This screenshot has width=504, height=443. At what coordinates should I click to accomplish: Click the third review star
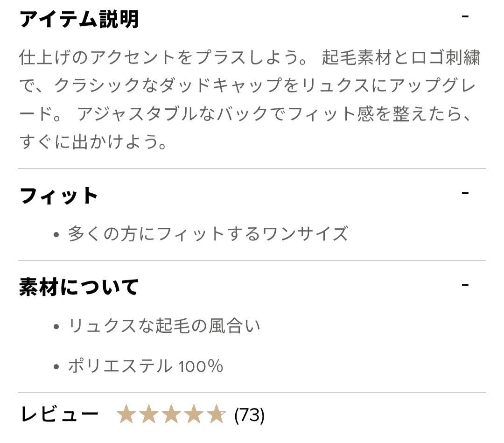point(171,414)
